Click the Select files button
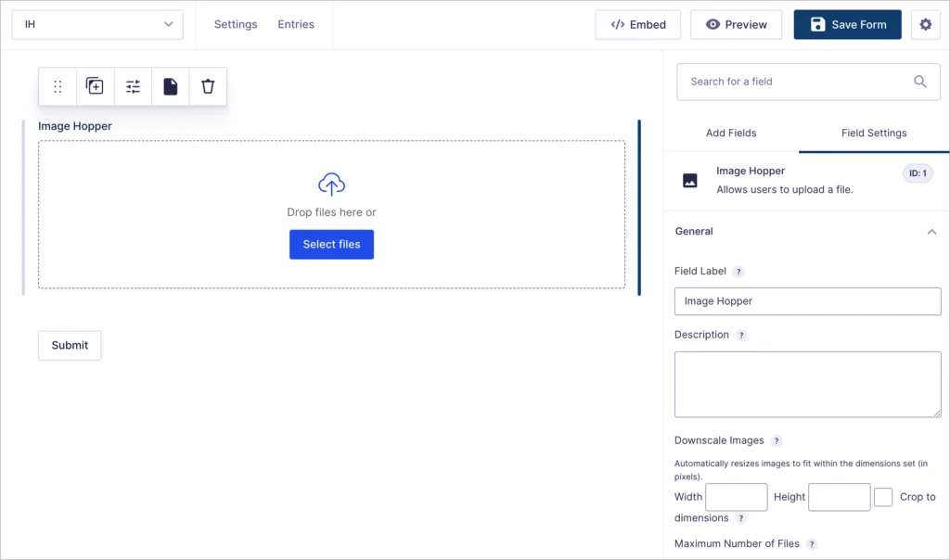Screen dimensions: 950x560 331,244
